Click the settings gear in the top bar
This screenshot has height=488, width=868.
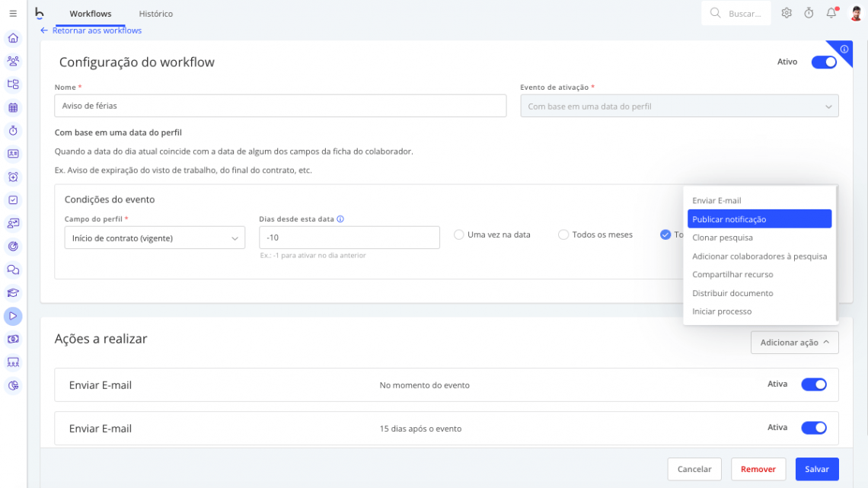pyautogui.click(x=787, y=13)
